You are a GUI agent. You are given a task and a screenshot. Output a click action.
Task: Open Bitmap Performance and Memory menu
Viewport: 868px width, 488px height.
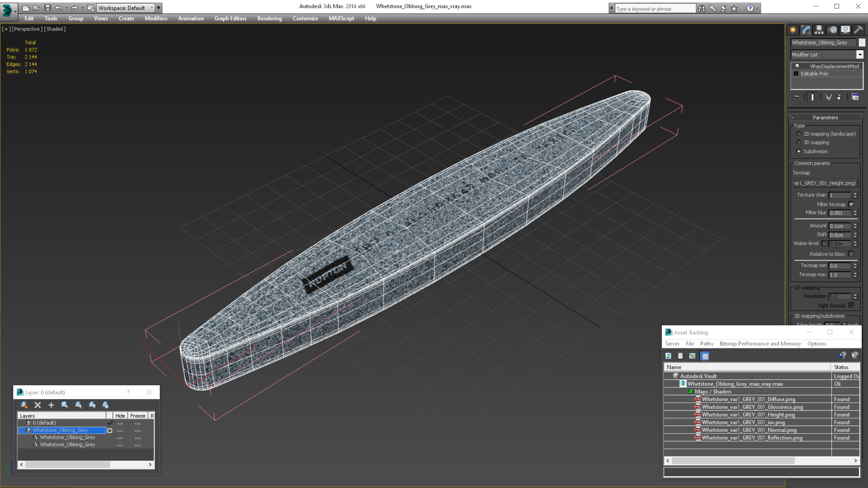pyautogui.click(x=760, y=343)
